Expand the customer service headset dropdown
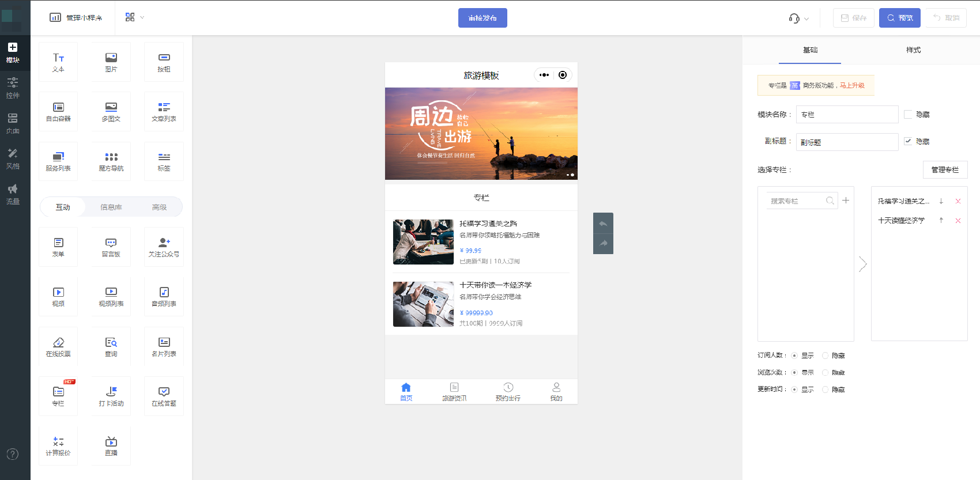 [799, 18]
